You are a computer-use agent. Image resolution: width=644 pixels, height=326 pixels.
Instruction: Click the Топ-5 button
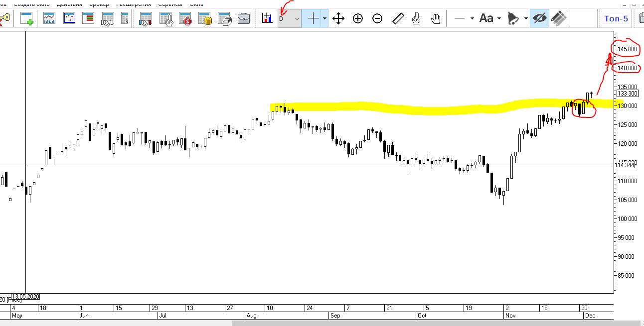click(616, 19)
